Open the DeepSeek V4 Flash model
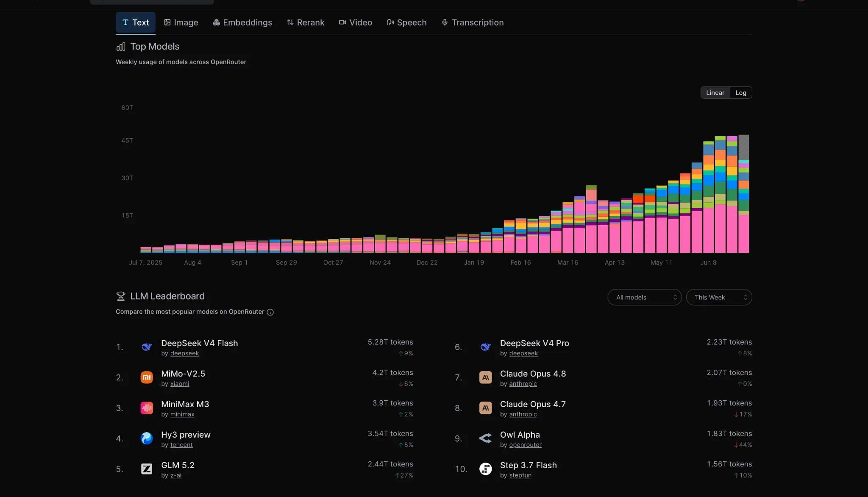The image size is (868, 497). pyautogui.click(x=199, y=343)
